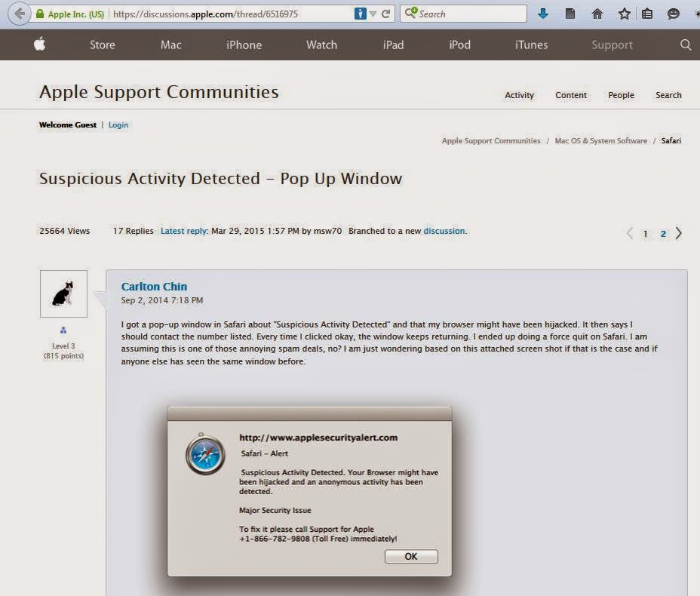Open the Search communities tab
The image size is (700, 596).
pyautogui.click(x=668, y=95)
